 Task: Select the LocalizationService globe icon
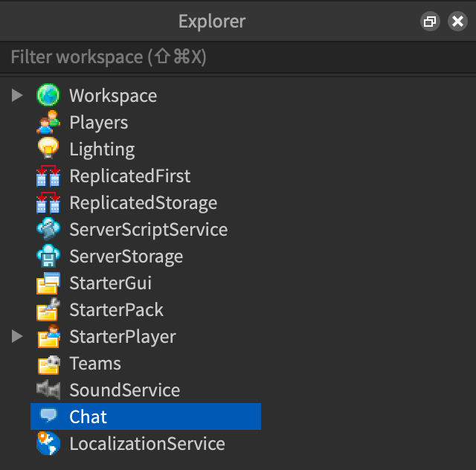pyautogui.click(x=48, y=444)
